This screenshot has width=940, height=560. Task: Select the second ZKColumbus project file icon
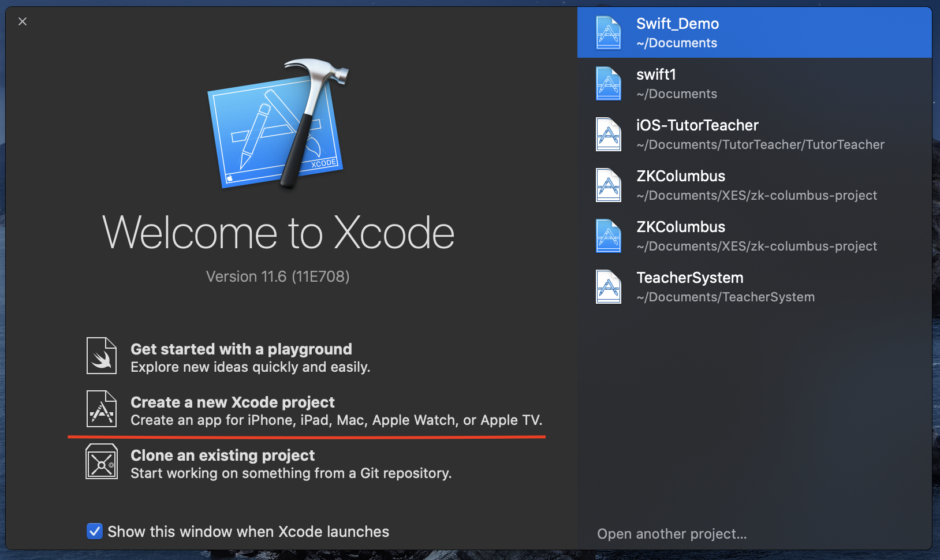click(x=609, y=236)
